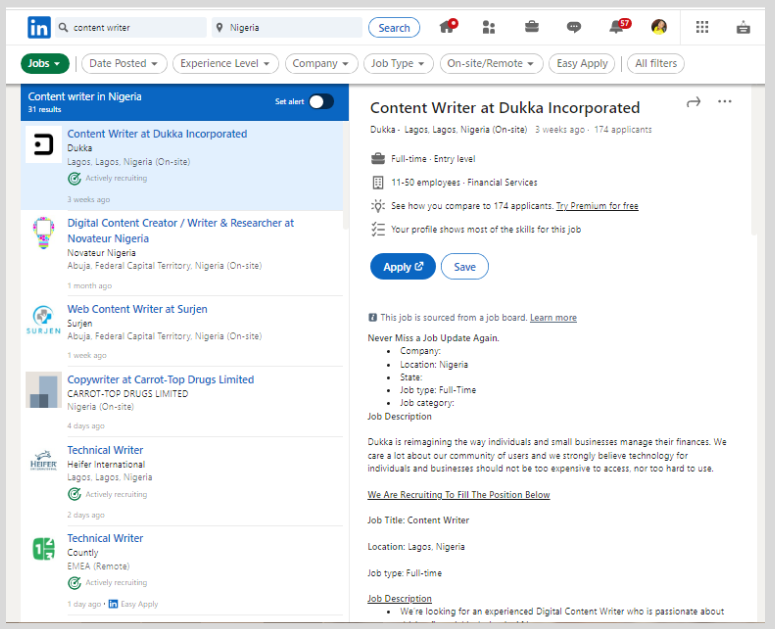The width and height of the screenshot is (775, 629).
Task: Click the skills checklist icon
Action: pos(378,229)
